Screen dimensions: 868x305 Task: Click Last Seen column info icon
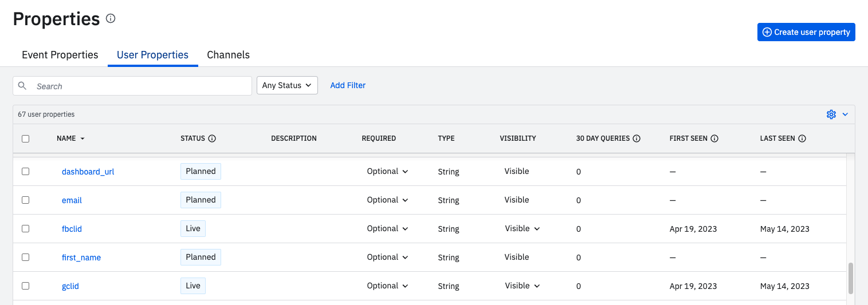tap(802, 138)
